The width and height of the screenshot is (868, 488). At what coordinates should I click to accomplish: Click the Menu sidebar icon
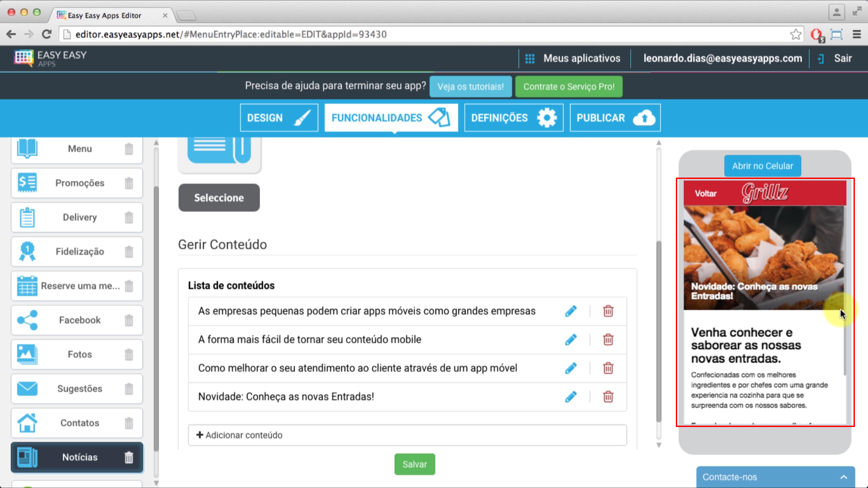[x=27, y=148]
